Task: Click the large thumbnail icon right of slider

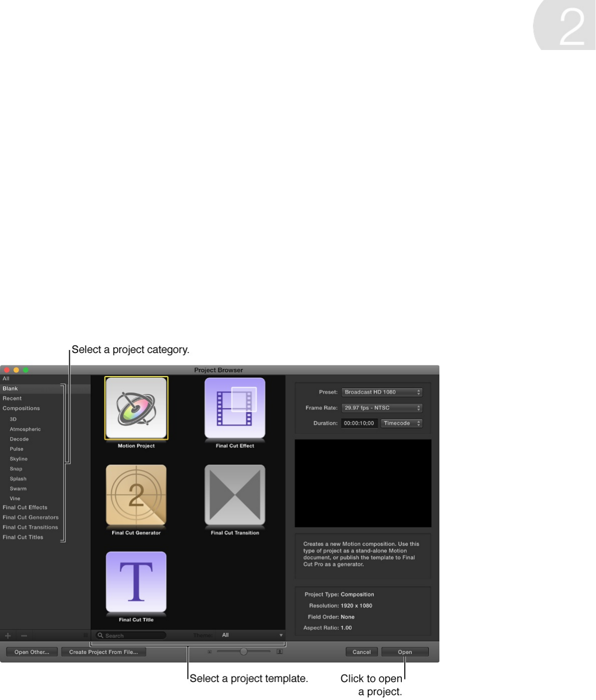Action: (280, 651)
